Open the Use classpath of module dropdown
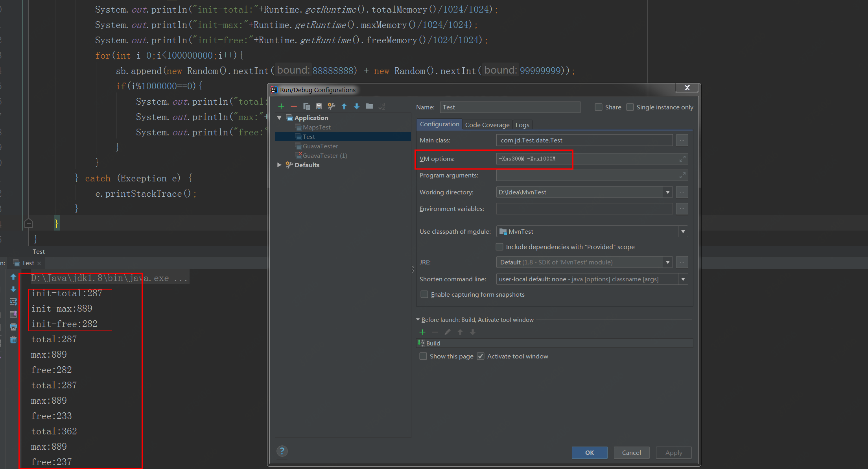The width and height of the screenshot is (868, 469). [683, 231]
